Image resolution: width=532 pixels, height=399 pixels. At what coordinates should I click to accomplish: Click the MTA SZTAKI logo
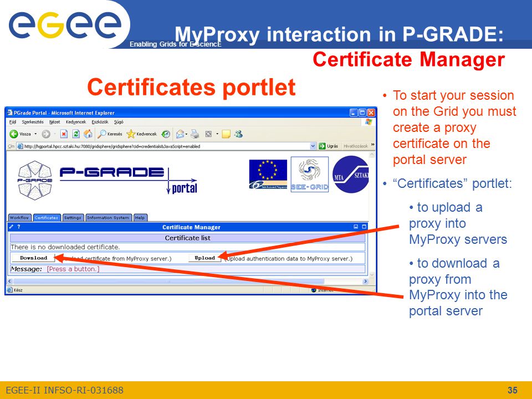click(350, 175)
